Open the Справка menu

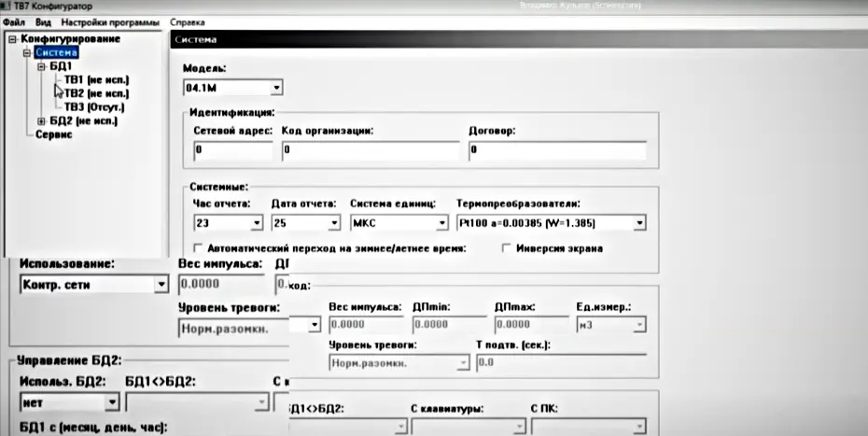coord(187,22)
